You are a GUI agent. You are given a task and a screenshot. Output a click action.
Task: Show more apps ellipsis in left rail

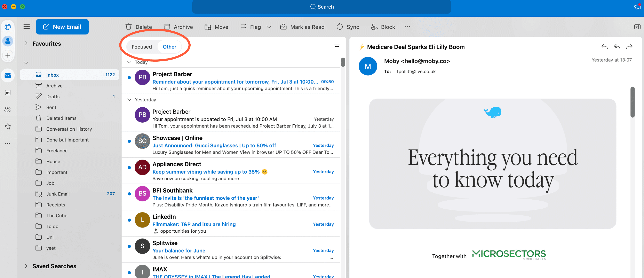pyautogui.click(x=8, y=143)
